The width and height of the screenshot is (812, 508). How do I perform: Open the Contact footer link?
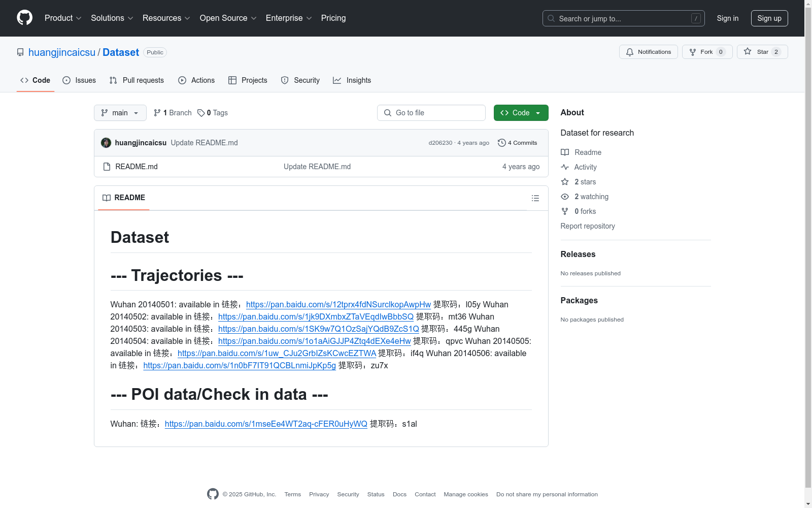coord(425,494)
